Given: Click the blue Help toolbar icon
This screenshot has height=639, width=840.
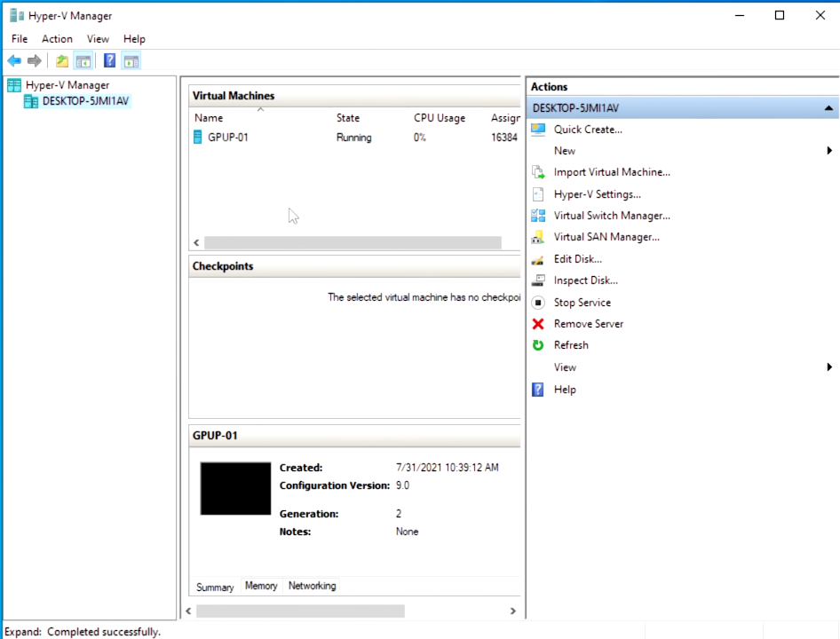Looking at the screenshot, I should [x=109, y=61].
